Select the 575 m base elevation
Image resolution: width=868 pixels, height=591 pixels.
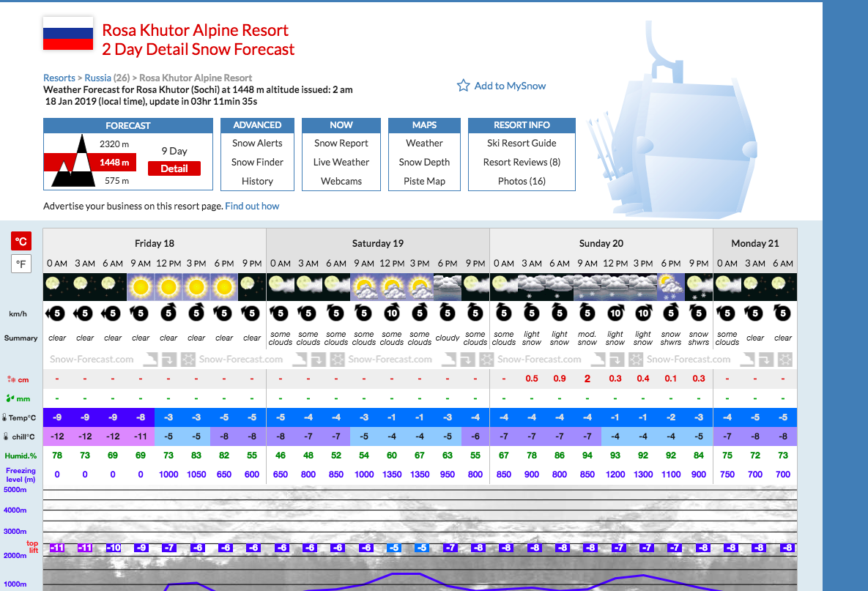[x=116, y=180]
